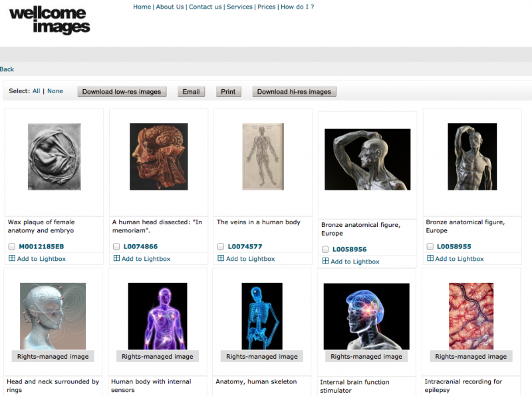This screenshot has width=532, height=396.
Task: Open purple human body sensors thumbnail
Action: tap(158, 316)
